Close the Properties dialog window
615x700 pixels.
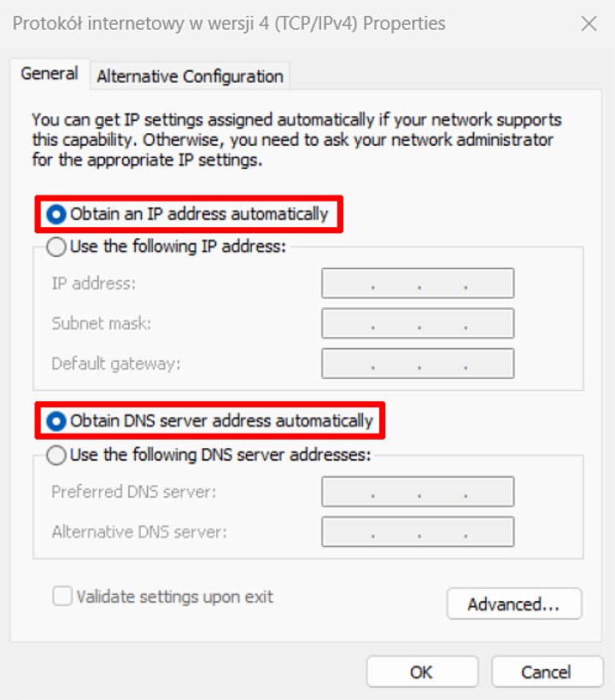pos(589,24)
